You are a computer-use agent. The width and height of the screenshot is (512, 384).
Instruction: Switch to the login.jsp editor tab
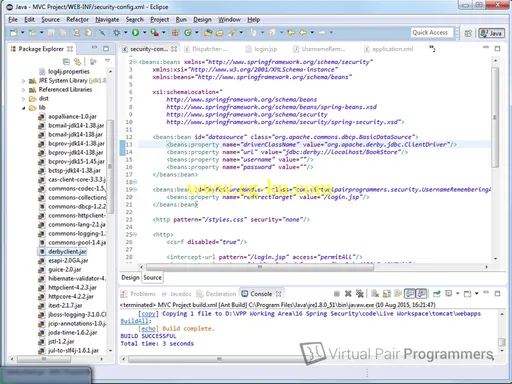point(262,49)
